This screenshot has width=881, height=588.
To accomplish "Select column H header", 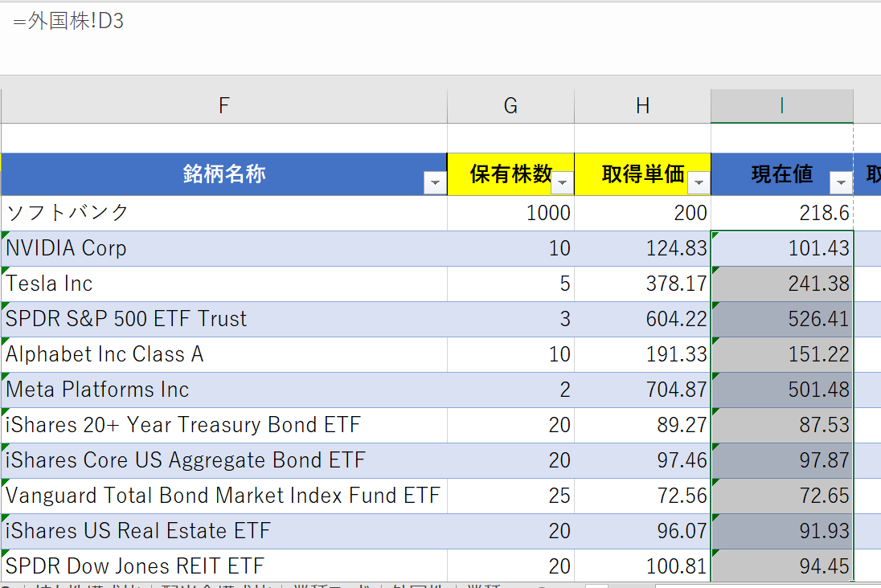I will coord(643,105).
